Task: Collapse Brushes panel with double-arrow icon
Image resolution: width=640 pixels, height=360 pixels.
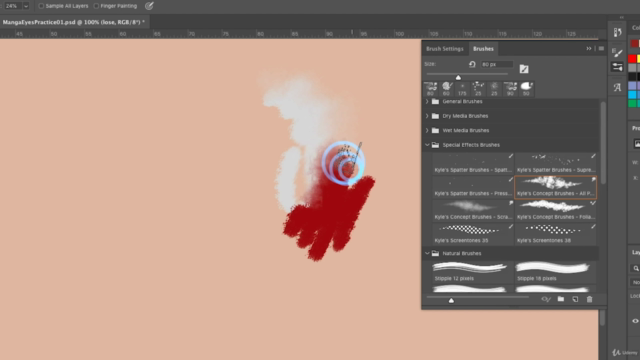Action: pos(589,49)
